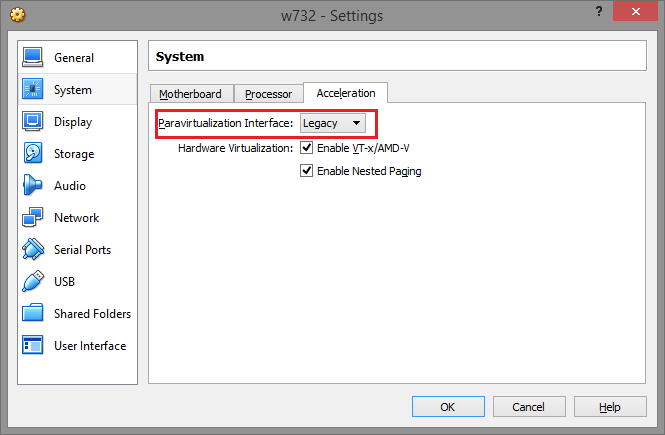The width and height of the screenshot is (665, 435).
Task: Toggle Enable VT-x/AMD-V checkbox
Action: pos(307,148)
